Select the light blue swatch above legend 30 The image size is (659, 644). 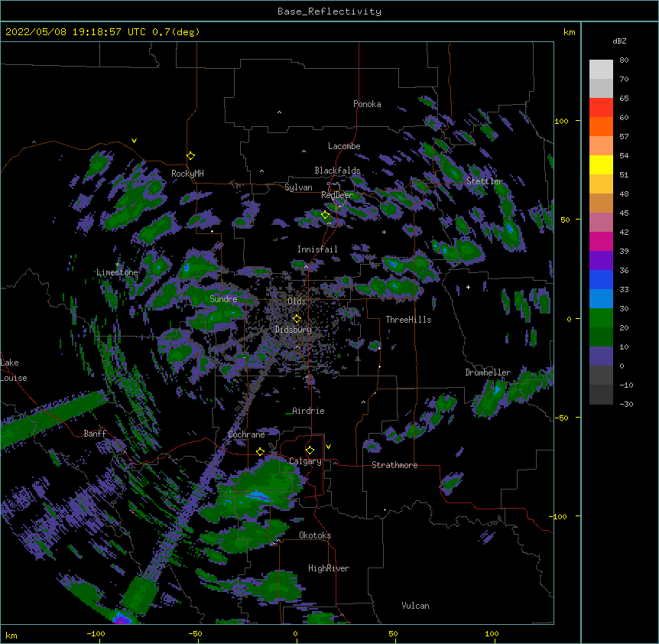click(x=601, y=299)
